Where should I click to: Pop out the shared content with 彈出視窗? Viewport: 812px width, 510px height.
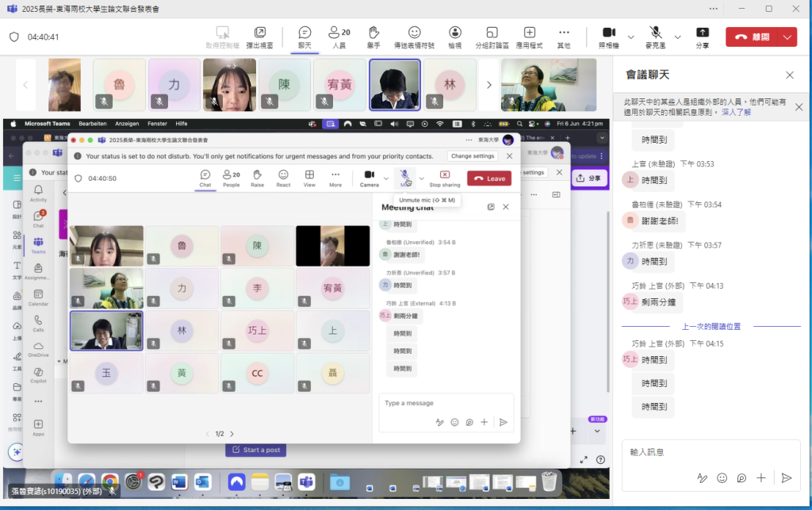(x=259, y=38)
